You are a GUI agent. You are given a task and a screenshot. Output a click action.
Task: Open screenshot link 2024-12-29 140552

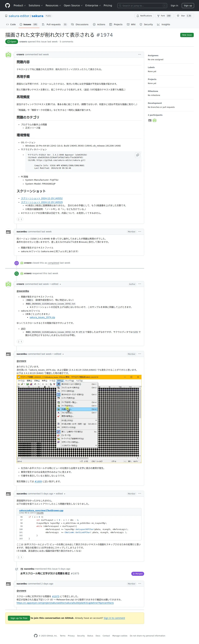pos(42,198)
